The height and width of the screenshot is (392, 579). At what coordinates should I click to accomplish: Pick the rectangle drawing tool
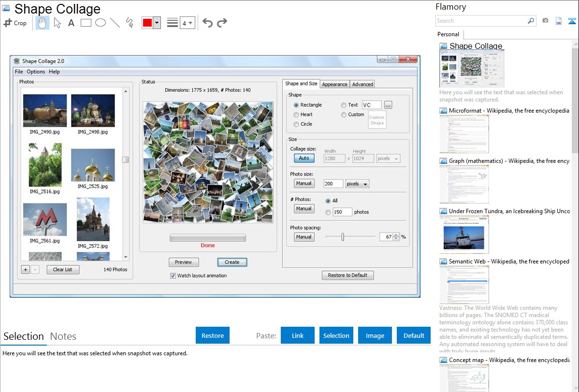86,23
